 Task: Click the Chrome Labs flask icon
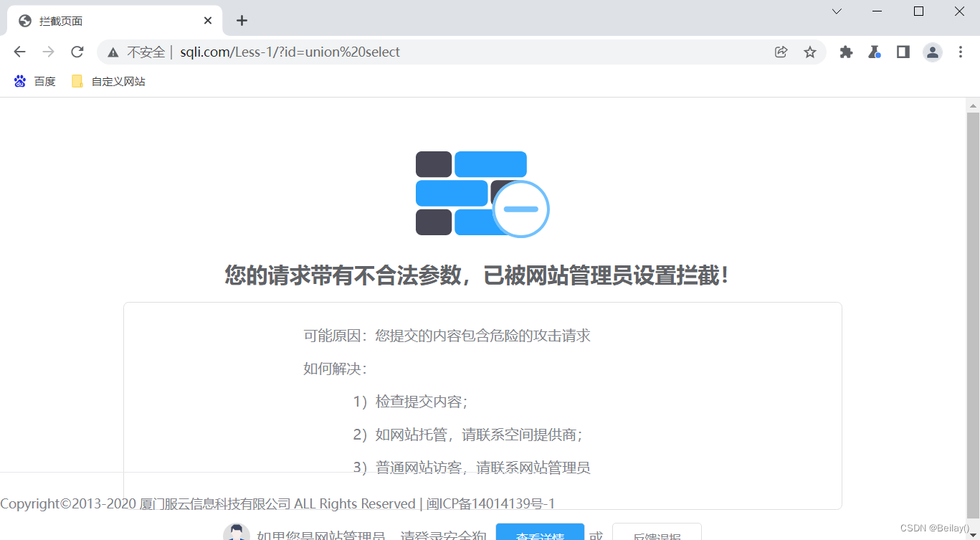(874, 52)
